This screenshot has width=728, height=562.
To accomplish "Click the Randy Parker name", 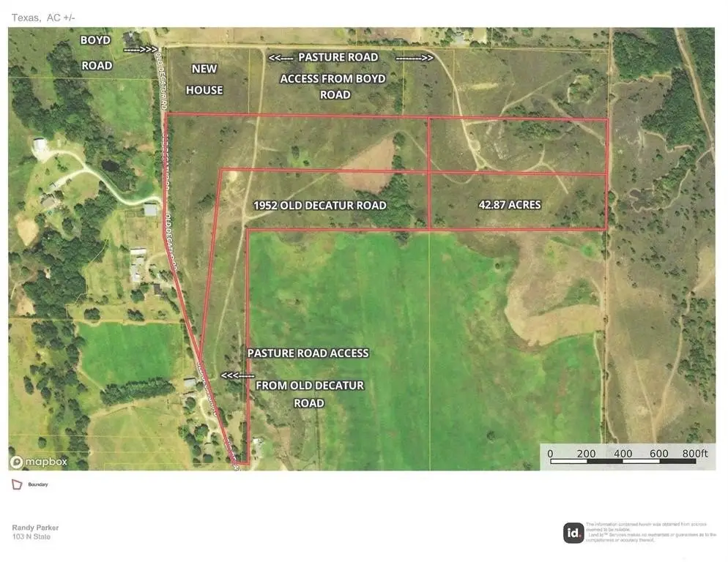I will point(34,528).
